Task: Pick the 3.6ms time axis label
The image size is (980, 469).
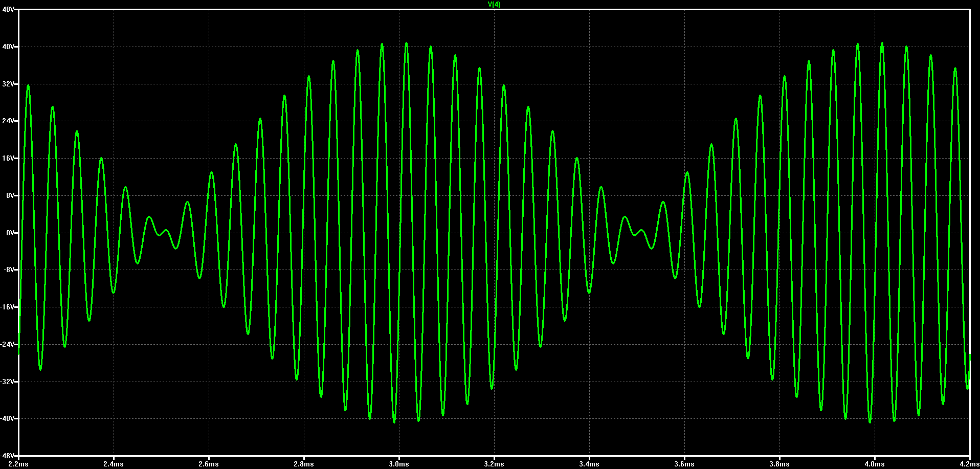Action: (684, 464)
